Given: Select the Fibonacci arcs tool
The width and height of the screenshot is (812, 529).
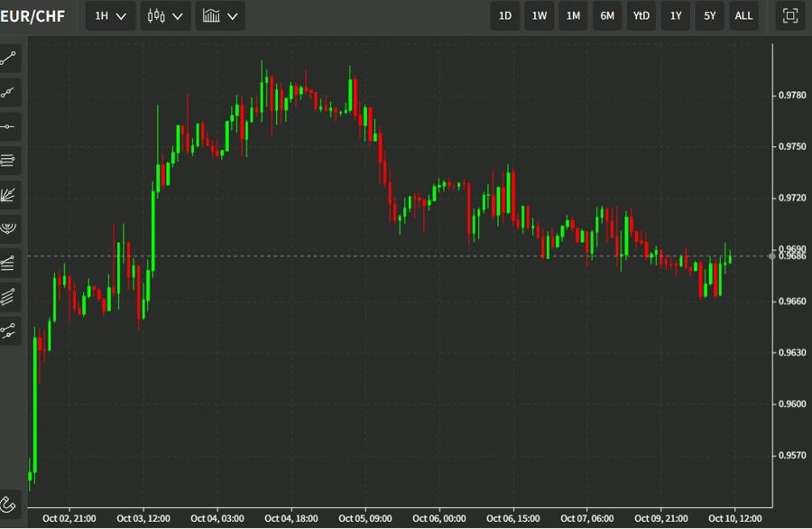Looking at the screenshot, I should click(x=9, y=228).
